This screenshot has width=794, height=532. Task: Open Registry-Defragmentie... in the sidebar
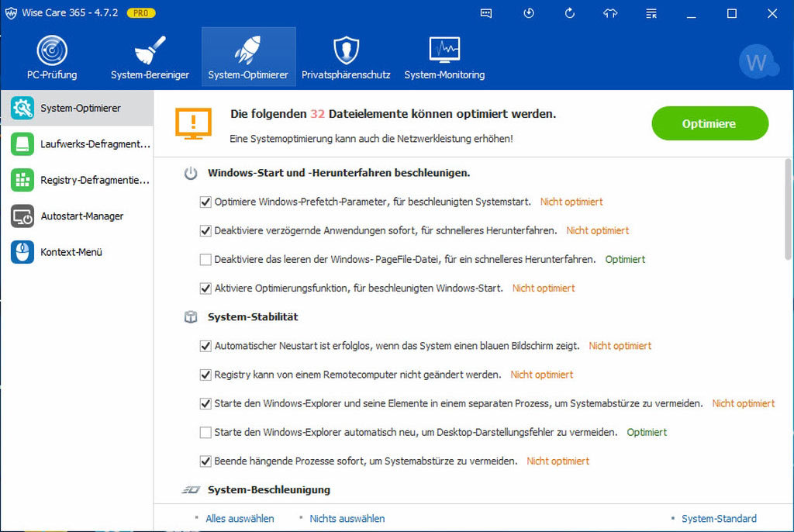click(x=77, y=180)
